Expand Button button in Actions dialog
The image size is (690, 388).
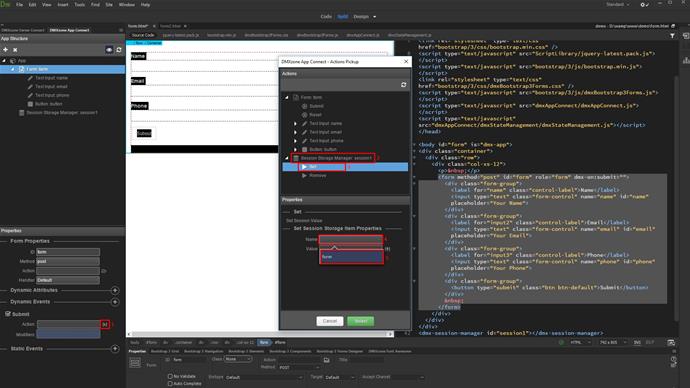(x=295, y=150)
